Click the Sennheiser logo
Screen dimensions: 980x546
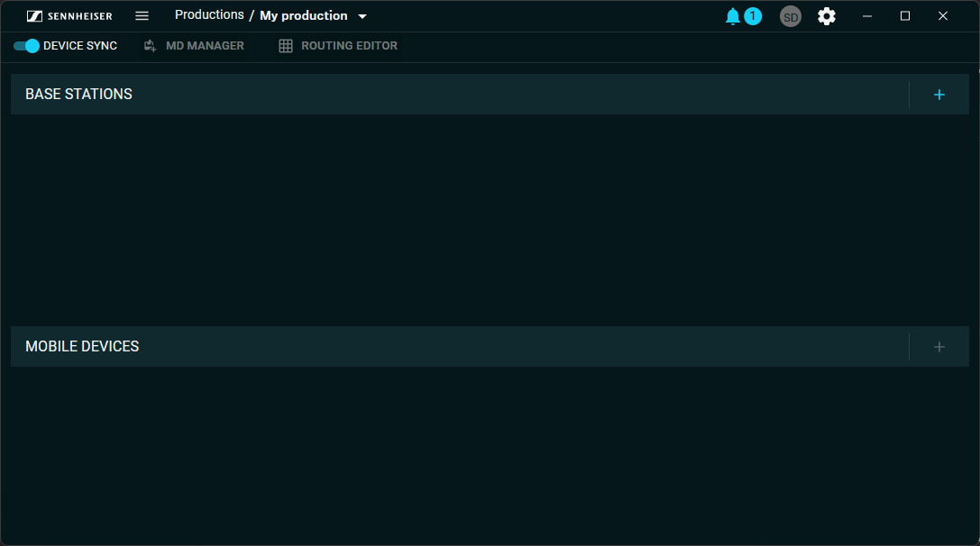click(x=69, y=16)
